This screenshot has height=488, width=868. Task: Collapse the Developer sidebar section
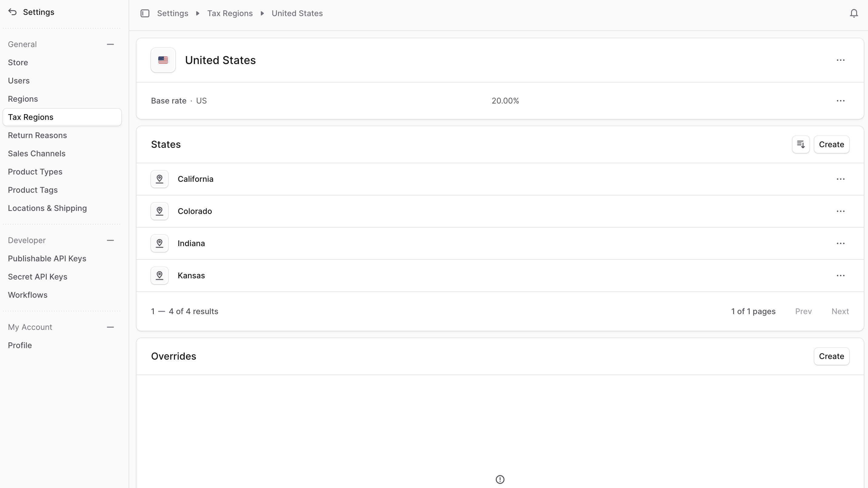point(110,240)
